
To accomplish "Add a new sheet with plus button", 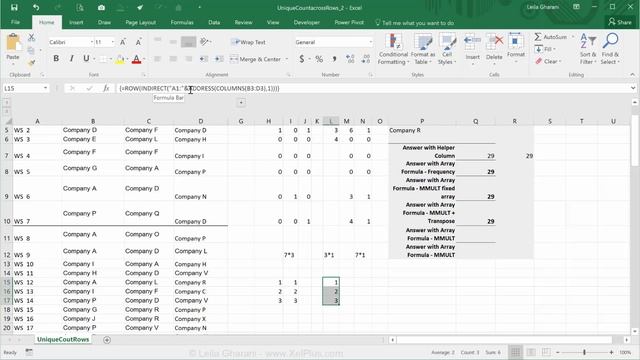I will pos(107,340).
